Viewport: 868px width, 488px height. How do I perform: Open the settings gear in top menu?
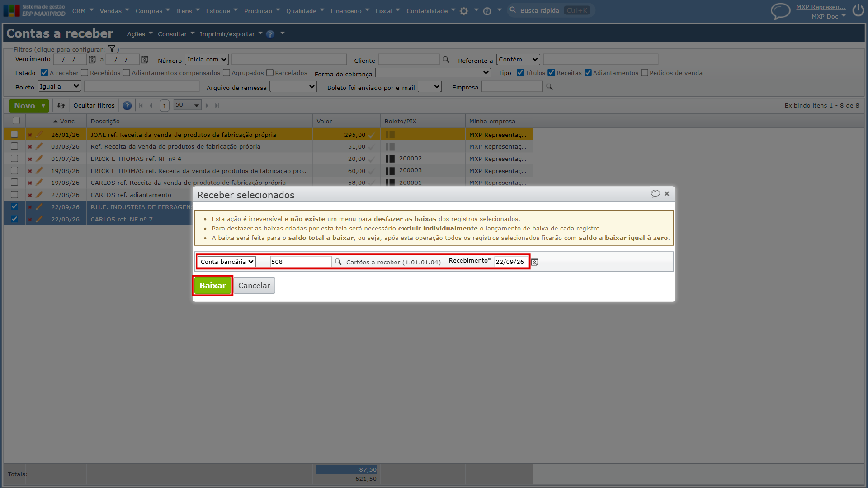point(464,11)
